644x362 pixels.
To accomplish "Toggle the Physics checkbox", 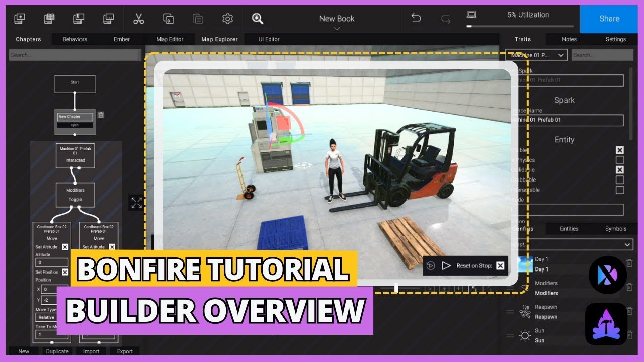I will [620, 160].
